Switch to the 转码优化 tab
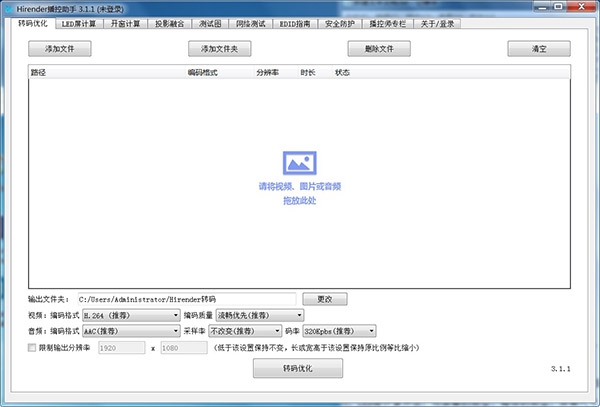Screen dimensions: 600x407 coord(33,23)
